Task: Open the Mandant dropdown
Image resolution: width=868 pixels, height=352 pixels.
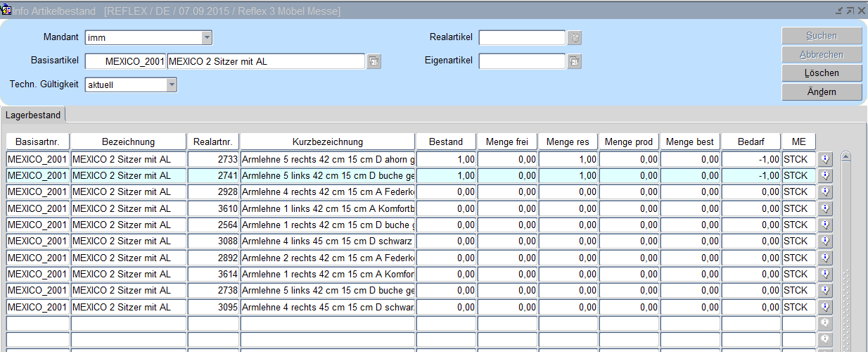Action: pyautogui.click(x=206, y=38)
